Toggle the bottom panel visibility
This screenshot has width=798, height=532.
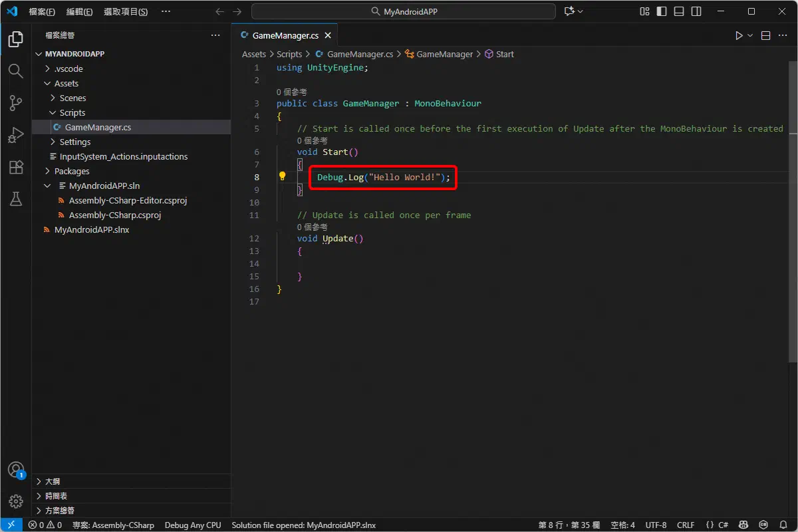pyautogui.click(x=678, y=11)
